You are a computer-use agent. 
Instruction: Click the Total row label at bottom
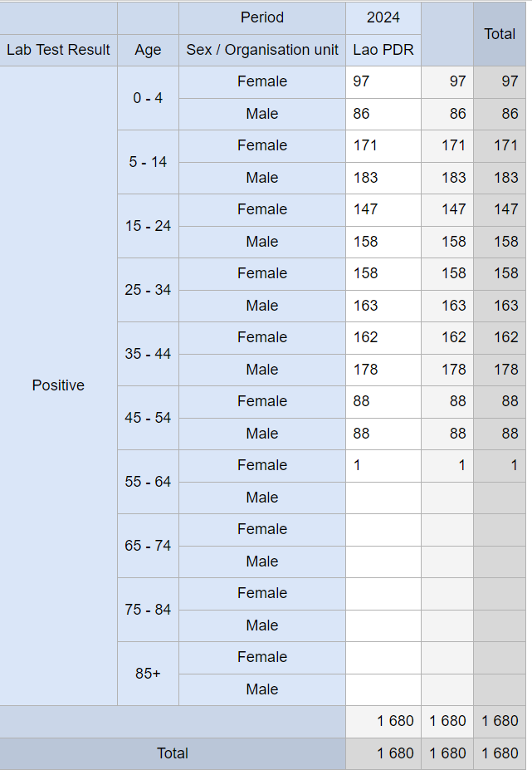point(173,753)
